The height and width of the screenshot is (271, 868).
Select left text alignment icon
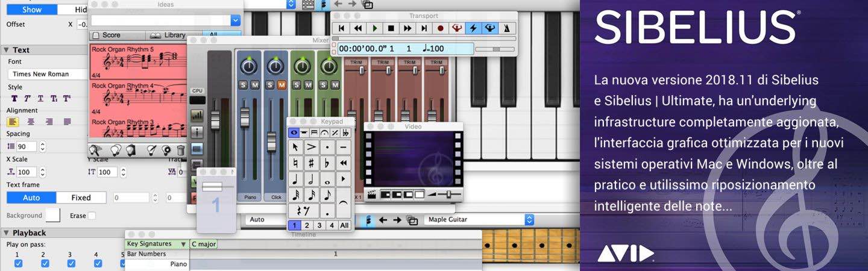point(13,122)
